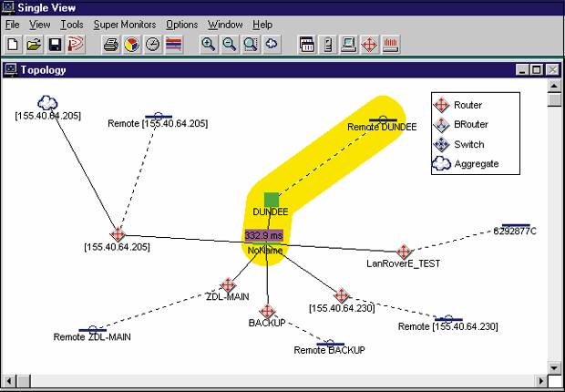
Task: Click the 332.9 ms latency label
Action: click(x=264, y=235)
